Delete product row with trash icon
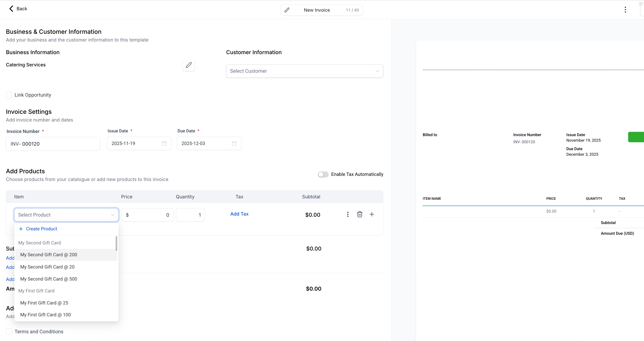 [360, 214]
